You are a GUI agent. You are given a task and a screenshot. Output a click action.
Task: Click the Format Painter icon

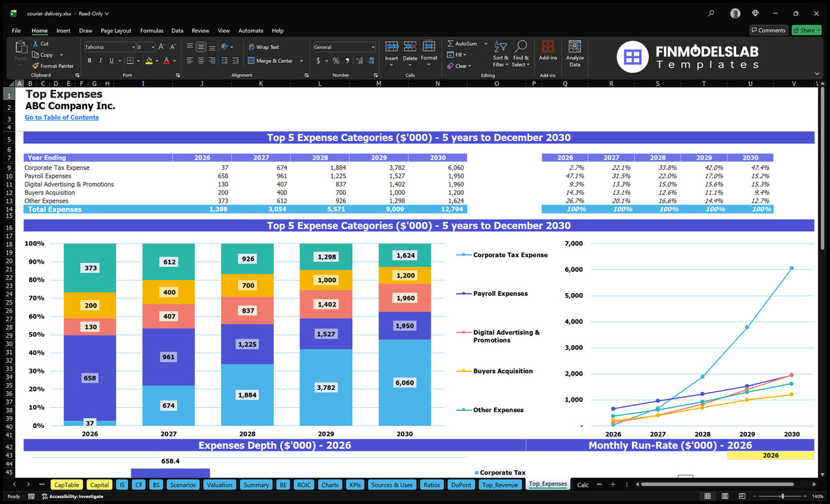(35, 66)
